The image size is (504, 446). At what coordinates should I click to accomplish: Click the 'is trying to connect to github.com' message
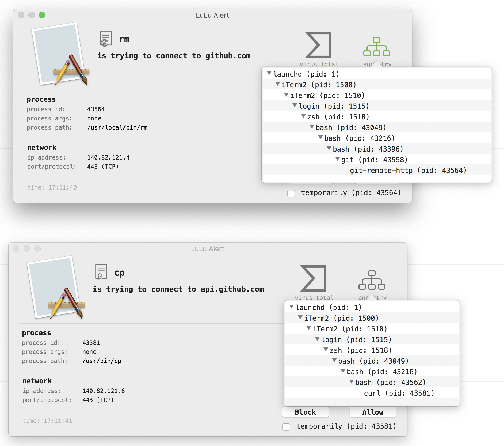pos(174,56)
